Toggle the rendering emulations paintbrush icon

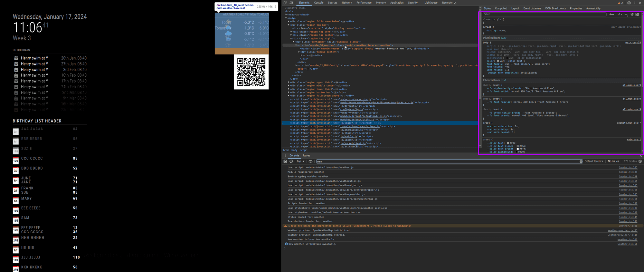(x=632, y=14)
